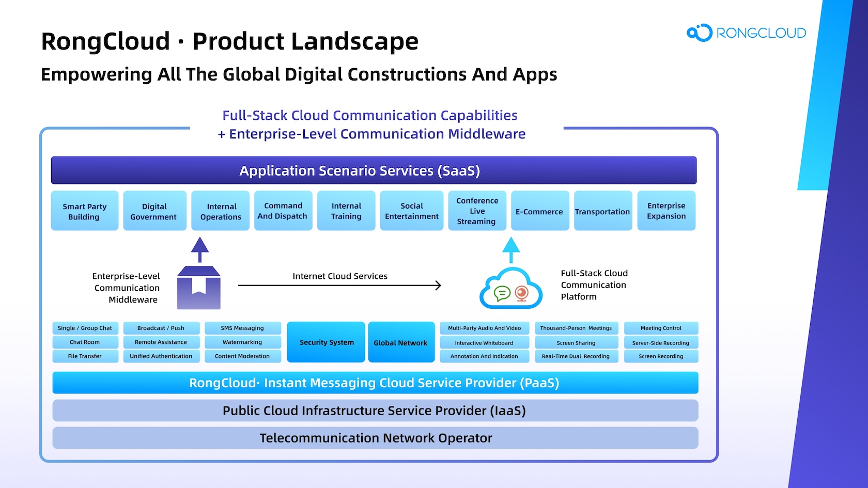Image resolution: width=868 pixels, height=488 pixels.
Task: Click the middleware box package icon
Action: pyautogui.click(x=199, y=288)
